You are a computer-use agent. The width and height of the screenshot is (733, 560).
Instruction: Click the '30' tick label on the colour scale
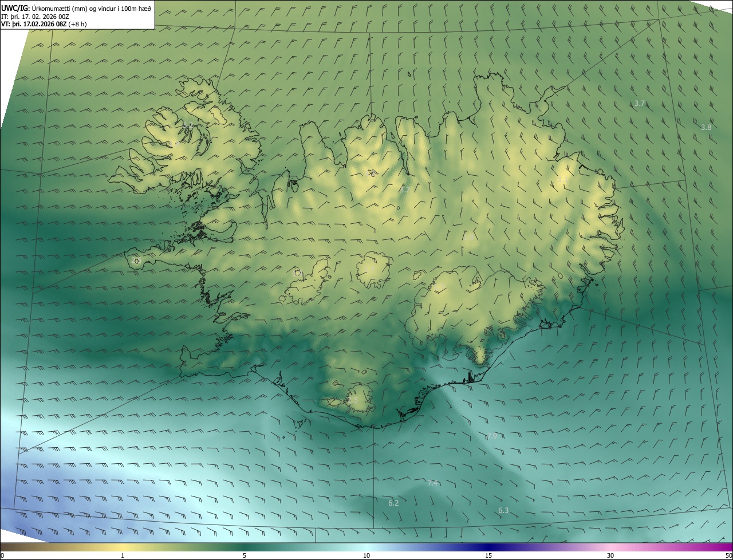(610, 555)
